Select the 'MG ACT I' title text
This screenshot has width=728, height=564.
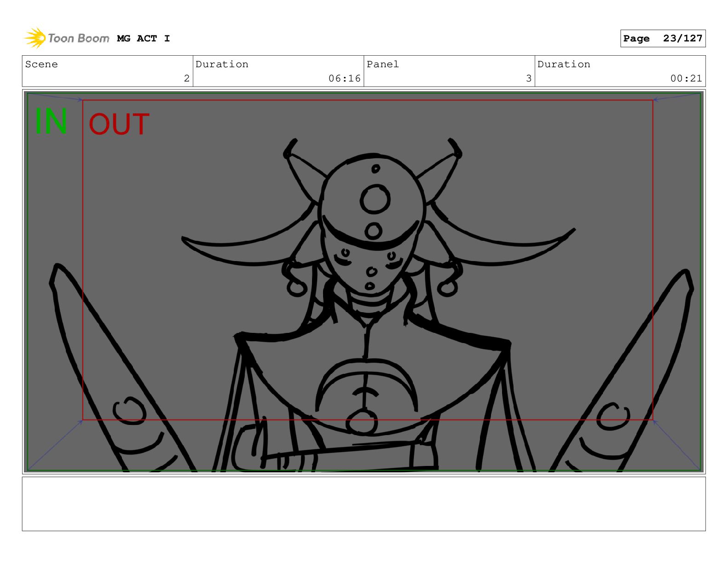click(x=144, y=39)
